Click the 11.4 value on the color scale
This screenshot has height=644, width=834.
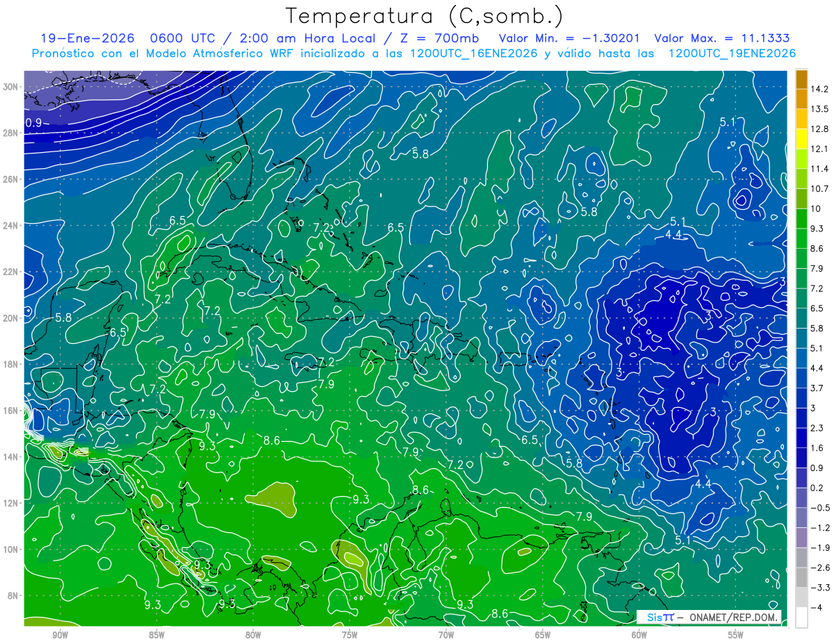click(819, 168)
